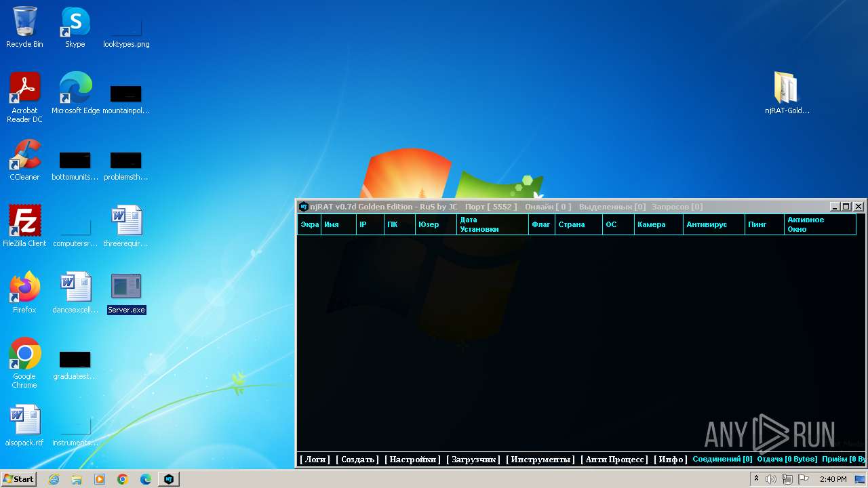Screen dimensions: 868x488
Task: Open Internet Explorer from the taskbar
Action: pyautogui.click(x=54, y=479)
